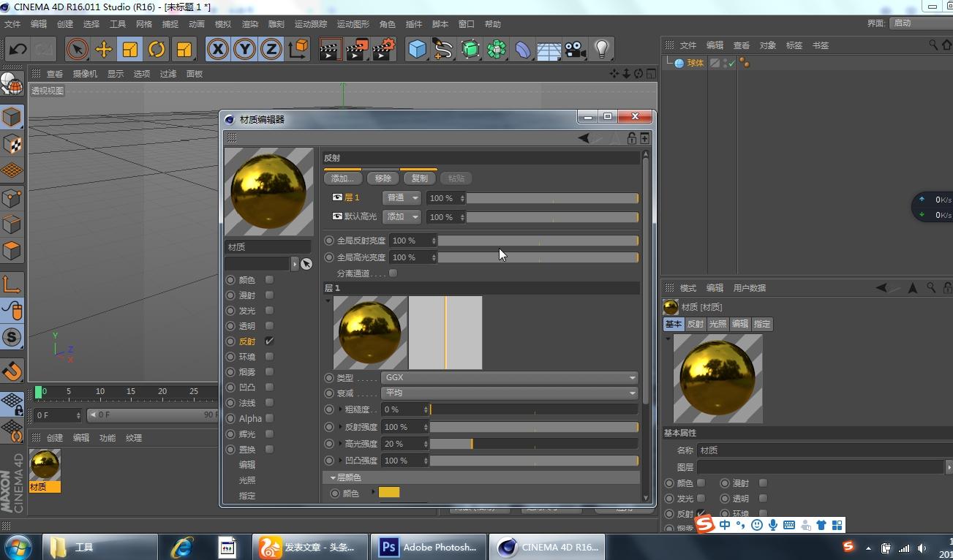This screenshot has width=953, height=560.
Task: Switch to the 光照 tab in attributes panel
Action: [x=717, y=324]
